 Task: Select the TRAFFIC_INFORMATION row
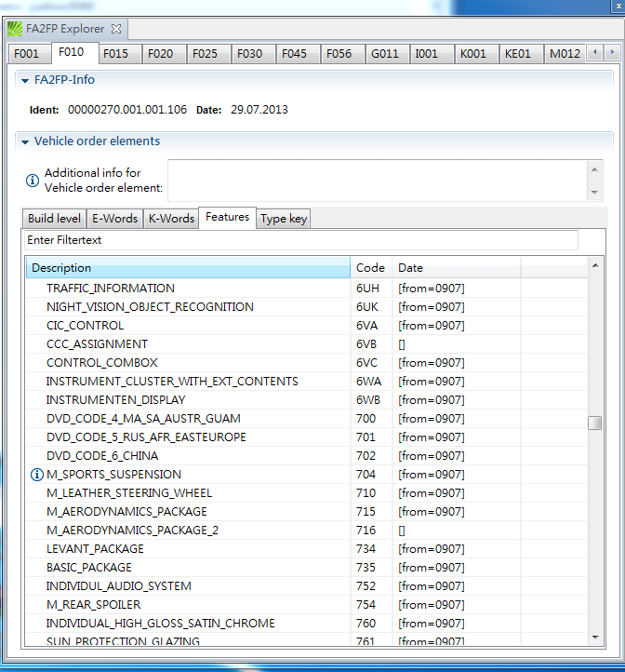click(x=306, y=289)
